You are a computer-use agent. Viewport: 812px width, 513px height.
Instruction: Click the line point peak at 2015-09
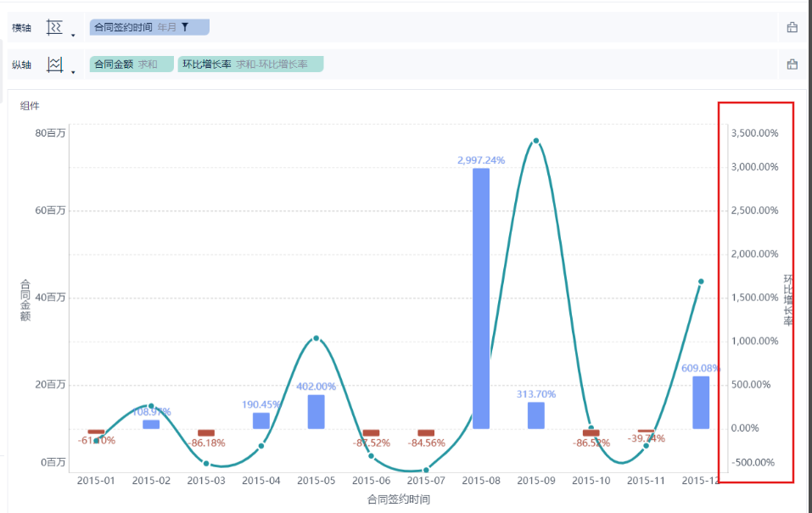pyautogui.click(x=536, y=141)
